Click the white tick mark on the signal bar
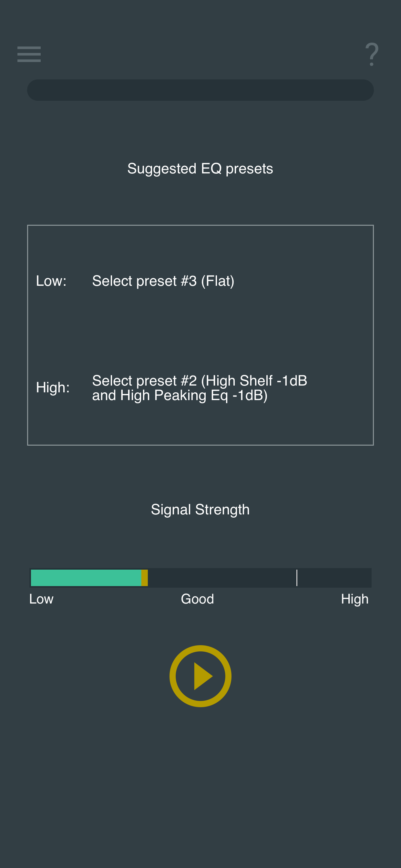The height and width of the screenshot is (868, 401). (297, 578)
